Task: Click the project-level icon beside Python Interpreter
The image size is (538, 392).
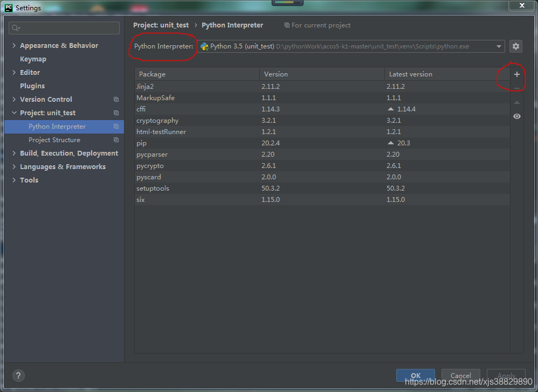Action: [x=116, y=127]
